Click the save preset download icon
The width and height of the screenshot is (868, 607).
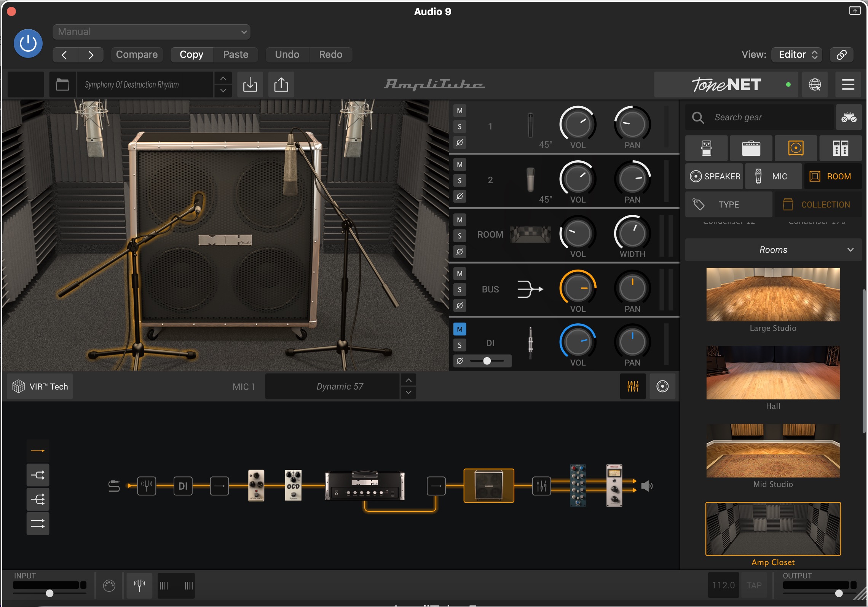point(250,85)
